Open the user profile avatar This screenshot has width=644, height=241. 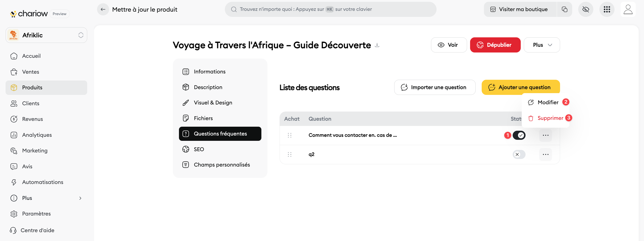tap(628, 10)
